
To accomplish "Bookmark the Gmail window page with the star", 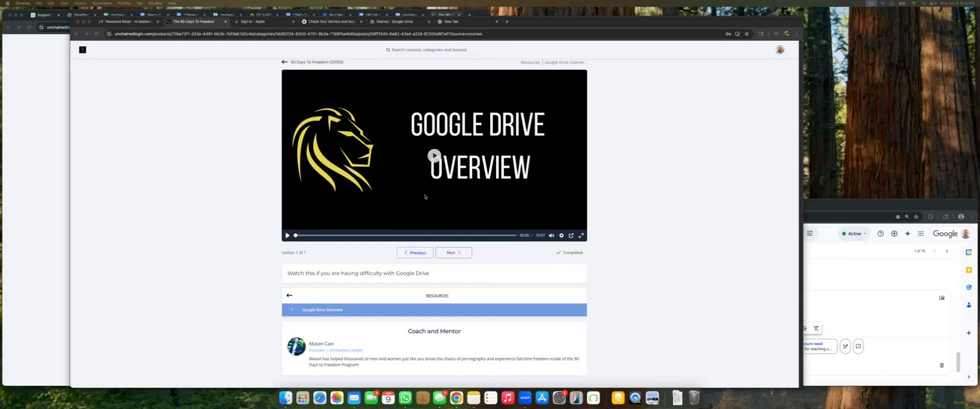I will pyautogui.click(x=916, y=216).
